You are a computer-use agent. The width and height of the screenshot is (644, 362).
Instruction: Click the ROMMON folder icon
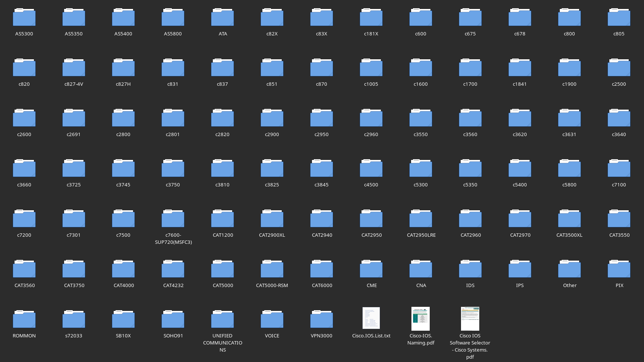click(x=24, y=319)
